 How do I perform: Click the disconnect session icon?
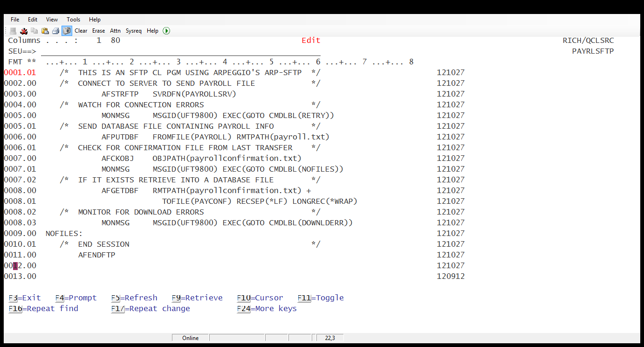point(24,31)
